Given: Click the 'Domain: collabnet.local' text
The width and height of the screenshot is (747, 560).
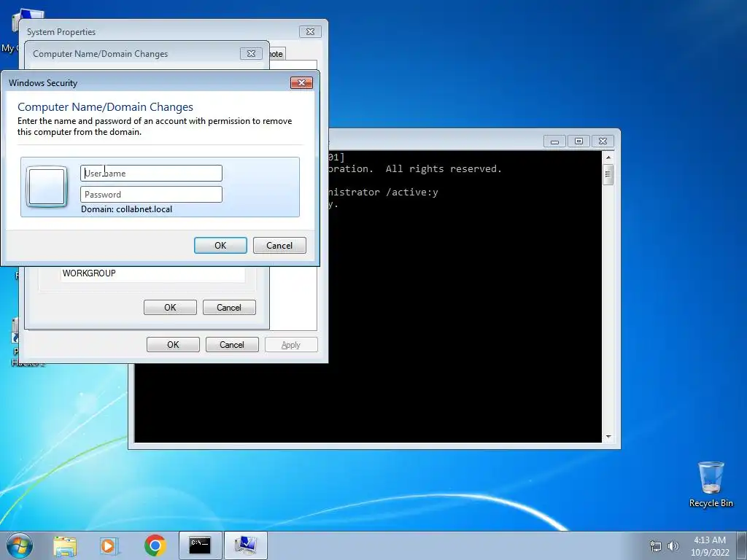Looking at the screenshot, I should [x=126, y=209].
